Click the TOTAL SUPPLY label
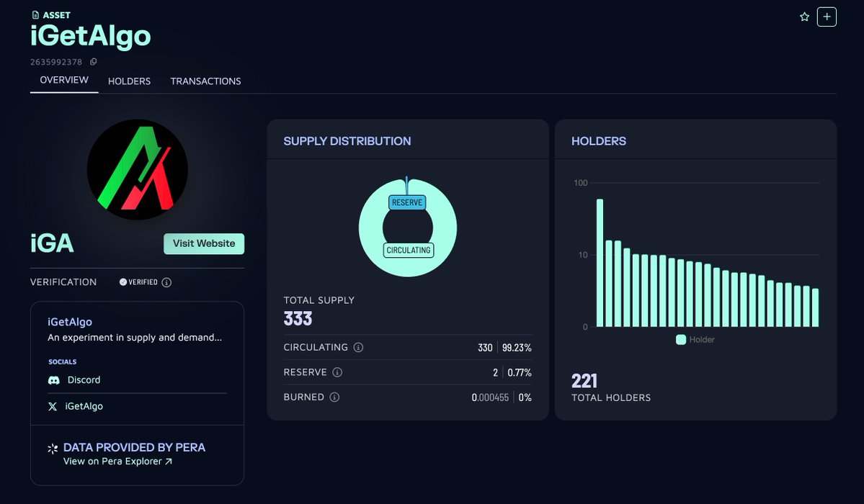The image size is (864, 504). click(x=319, y=300)
